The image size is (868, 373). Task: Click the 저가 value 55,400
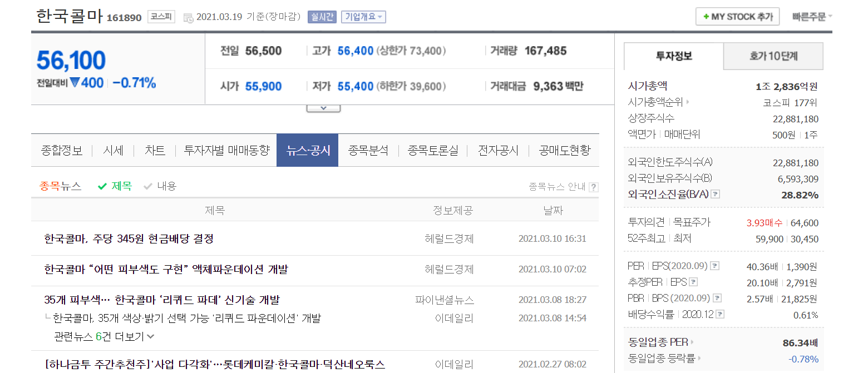356,87
